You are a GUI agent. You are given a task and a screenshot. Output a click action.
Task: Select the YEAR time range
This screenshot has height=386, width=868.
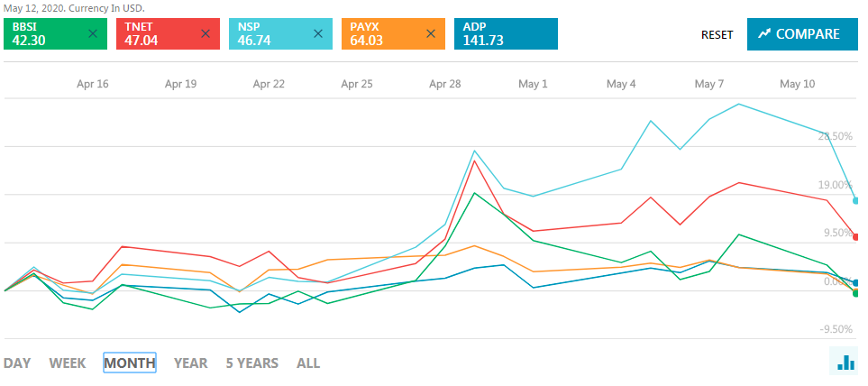point(190,363)
